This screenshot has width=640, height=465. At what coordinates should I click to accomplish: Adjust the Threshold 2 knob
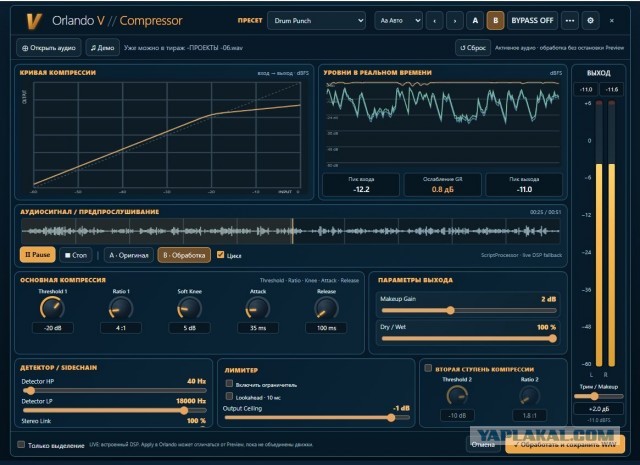click(x=457, y=395)
